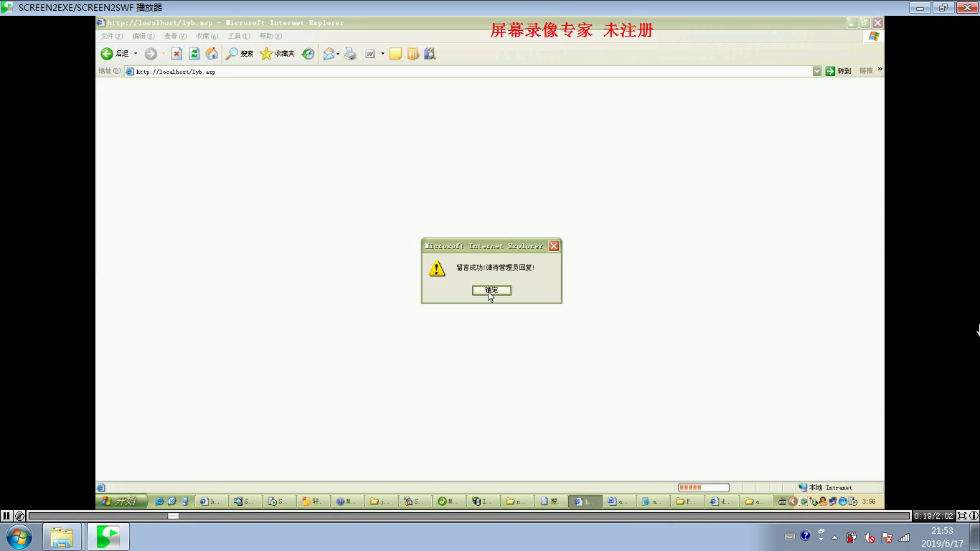The height and width of the screenshot is (551, 980).
Task: Open the 收藏(A) menu
Action: (x=207, y=36)
